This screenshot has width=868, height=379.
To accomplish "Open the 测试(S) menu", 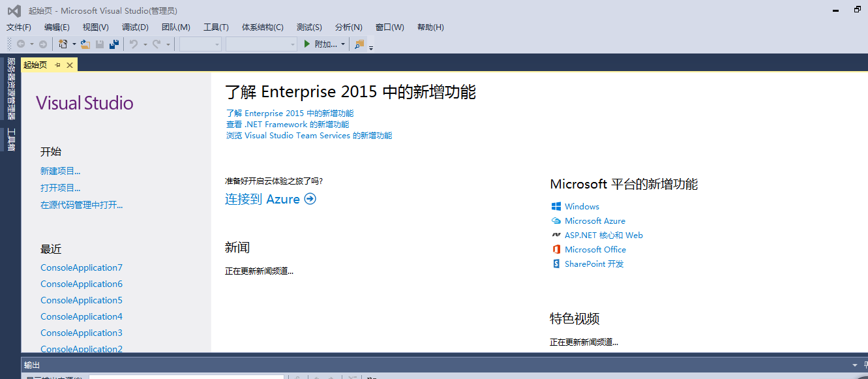I will point(309,27).
